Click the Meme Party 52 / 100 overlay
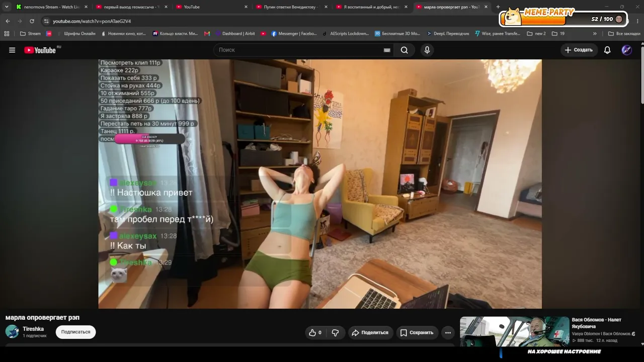Screen dimensions: 644x362 click(563, 18)
